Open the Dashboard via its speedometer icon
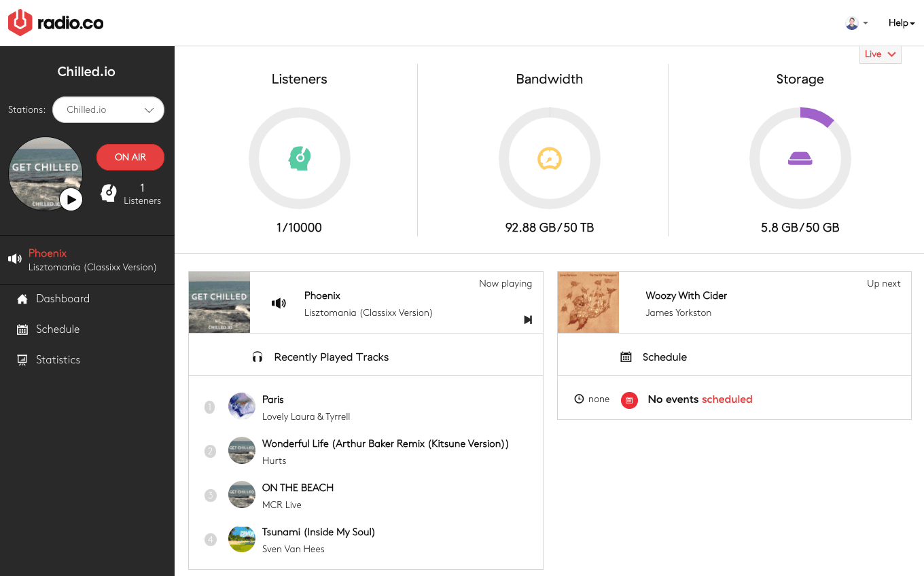 click(x=22, y=298)
